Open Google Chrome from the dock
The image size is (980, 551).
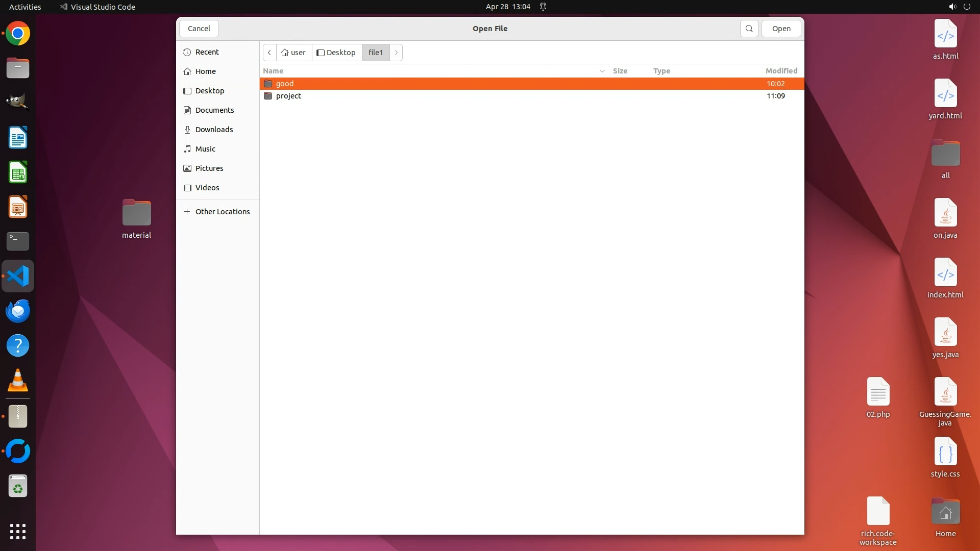(x=18, y=34)
